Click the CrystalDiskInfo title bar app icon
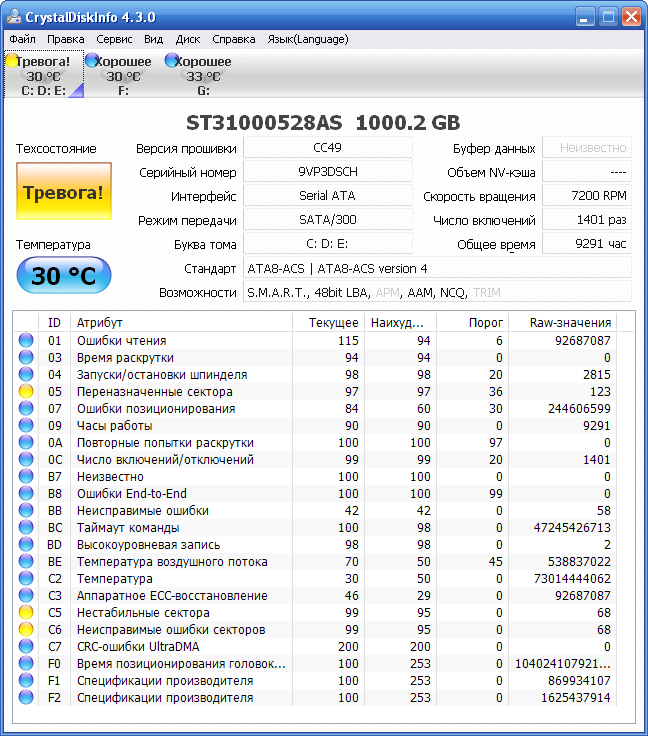The height and width of the screenshot is (736, 648). [x=14, y=17]
